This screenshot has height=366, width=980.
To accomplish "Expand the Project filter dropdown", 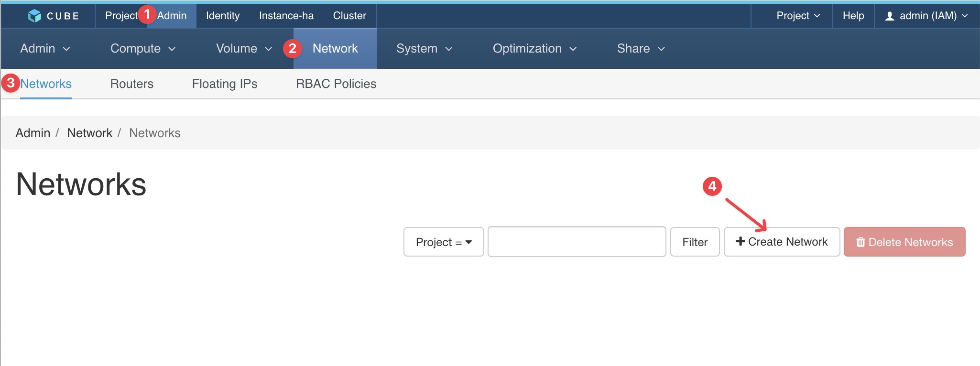I will point(444,242).
